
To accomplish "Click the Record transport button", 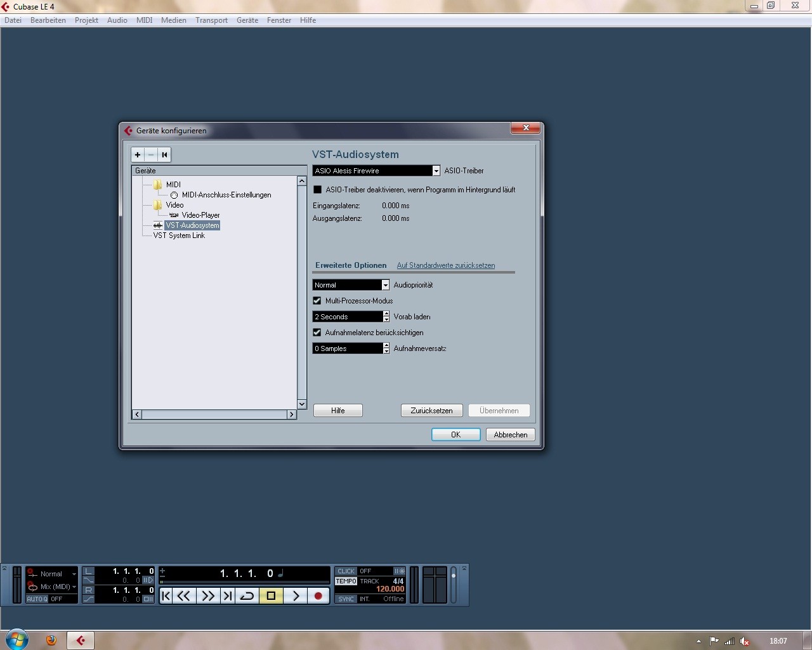I will pyautogui.click(x=318, y=595).
